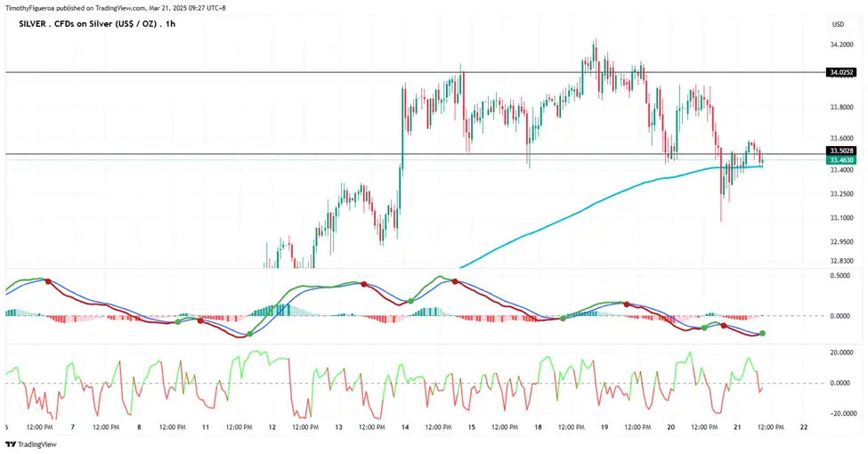Click date label 22 on the time axis
868x454 pixels.
coord(804,427)
